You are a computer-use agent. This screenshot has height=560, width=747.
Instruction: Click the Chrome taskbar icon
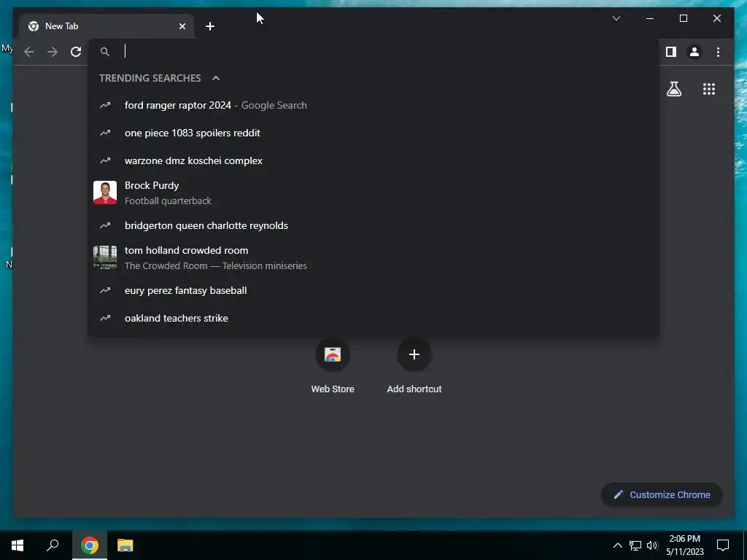(x=90, y=545)
